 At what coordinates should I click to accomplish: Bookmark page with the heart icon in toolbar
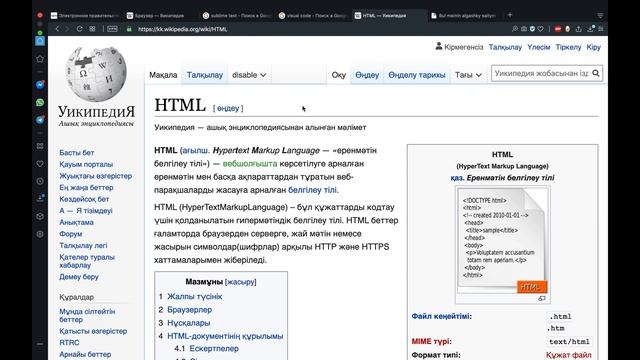click(540, 29)
